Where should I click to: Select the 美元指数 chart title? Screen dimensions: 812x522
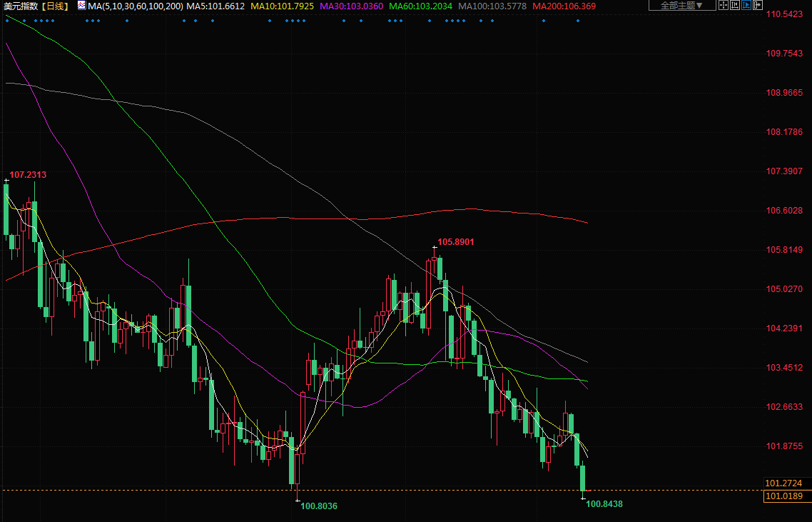[19, 6]
